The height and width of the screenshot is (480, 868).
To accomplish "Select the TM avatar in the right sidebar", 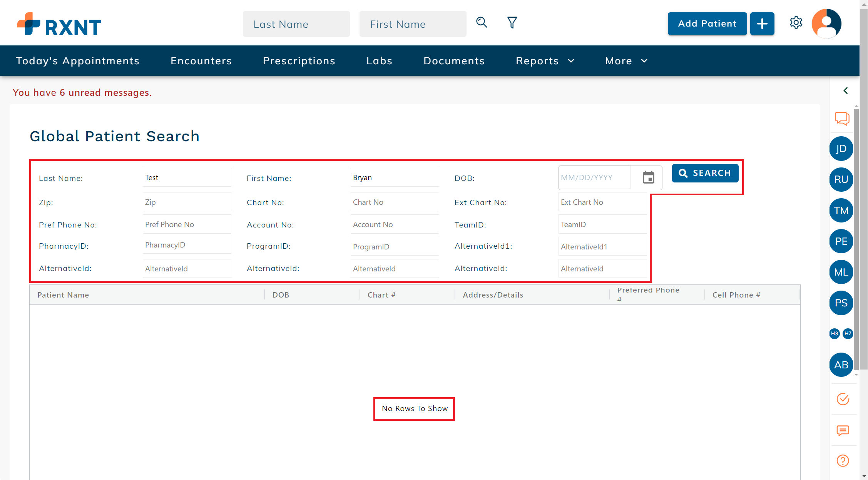I will point(841,210).
